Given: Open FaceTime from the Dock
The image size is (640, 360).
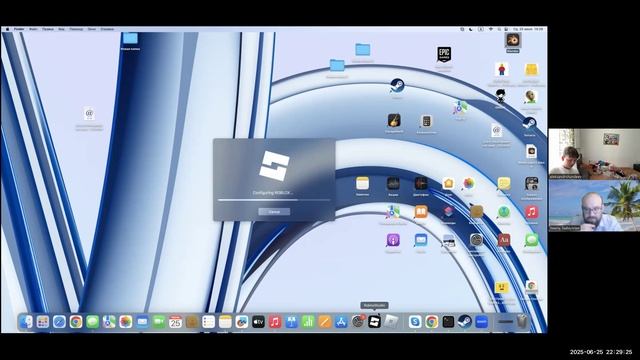Looking at the screenshot, I should 159,322.
